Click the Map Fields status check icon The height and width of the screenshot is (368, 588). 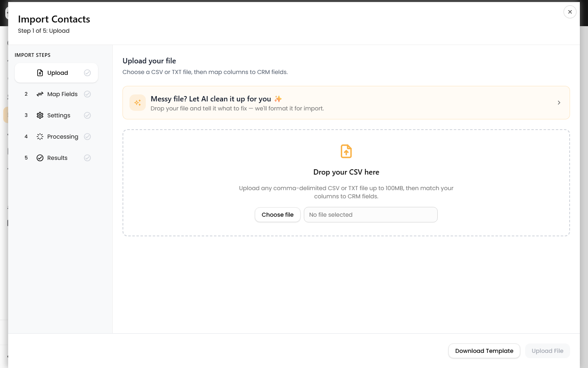click(x=87, y=94)
